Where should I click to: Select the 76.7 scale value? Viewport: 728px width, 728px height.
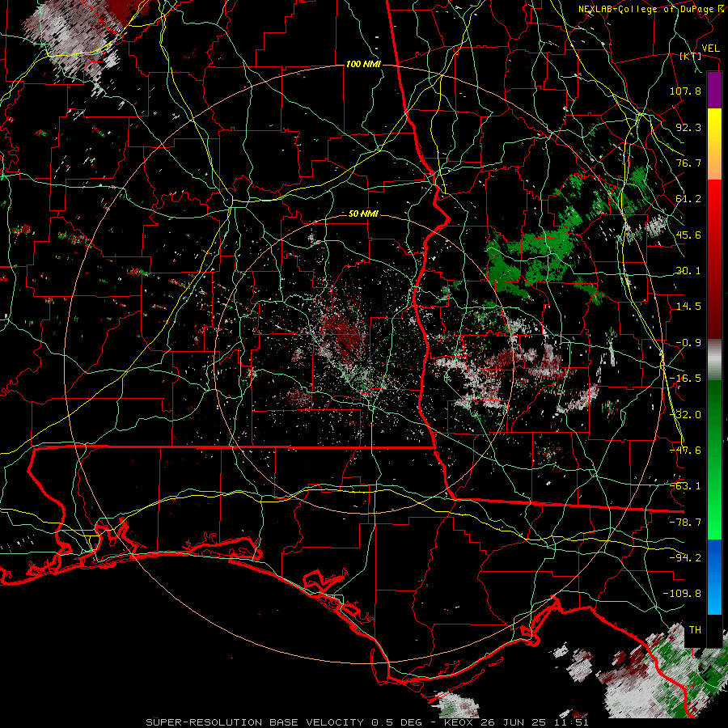tap(688, 163)
